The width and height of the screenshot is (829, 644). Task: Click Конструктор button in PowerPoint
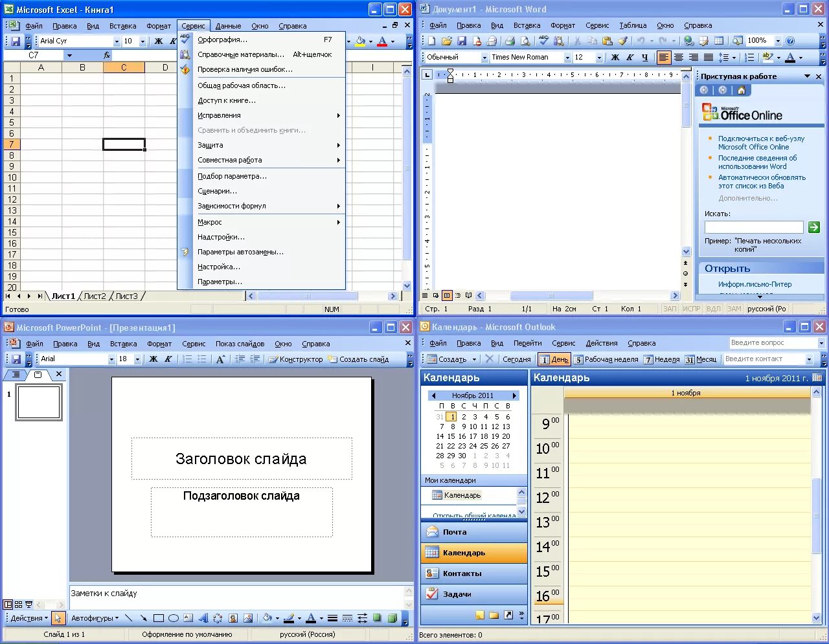point(295,359)
